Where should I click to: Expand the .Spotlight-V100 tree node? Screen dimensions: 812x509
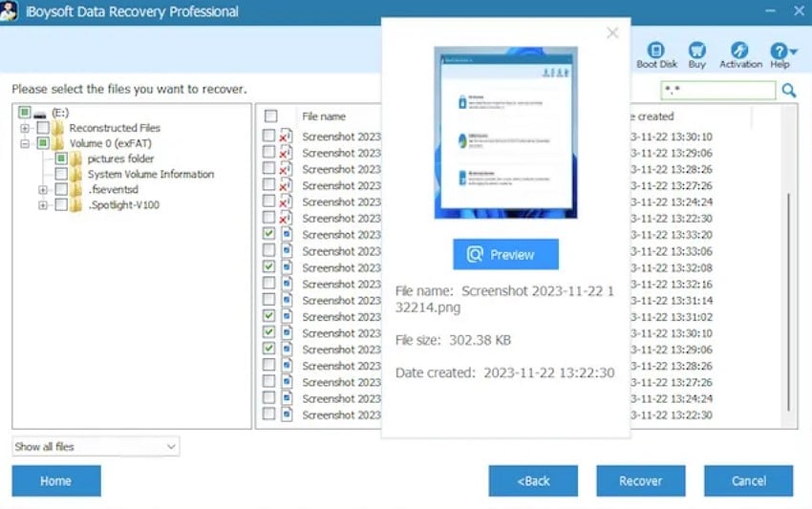point(43,205)
